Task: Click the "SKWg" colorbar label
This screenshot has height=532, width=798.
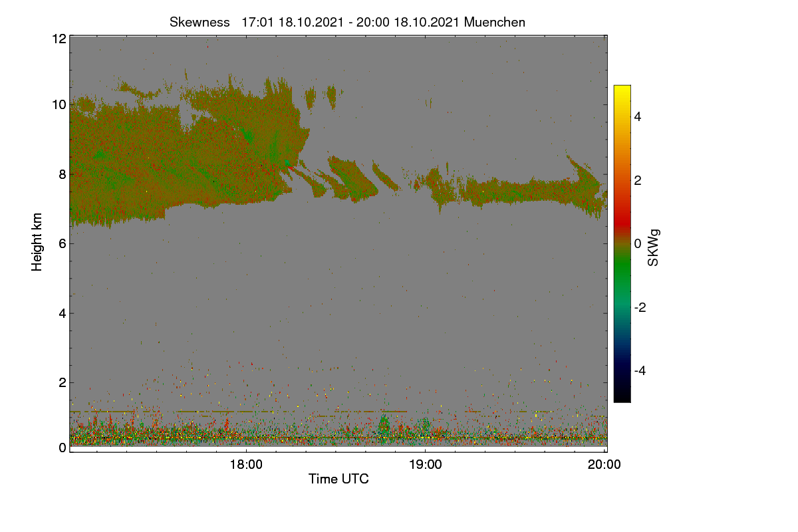Action: [x=653, y=248]
